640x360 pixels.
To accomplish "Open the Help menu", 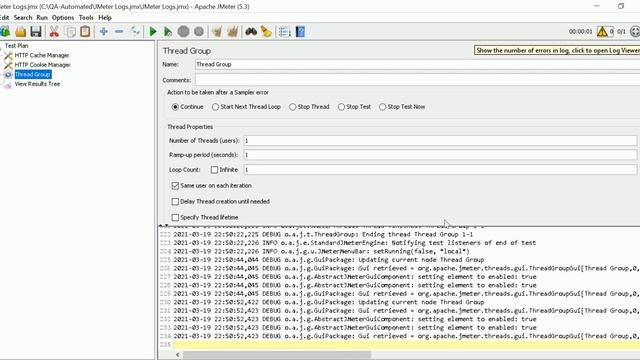I will [x=105, y=18].
